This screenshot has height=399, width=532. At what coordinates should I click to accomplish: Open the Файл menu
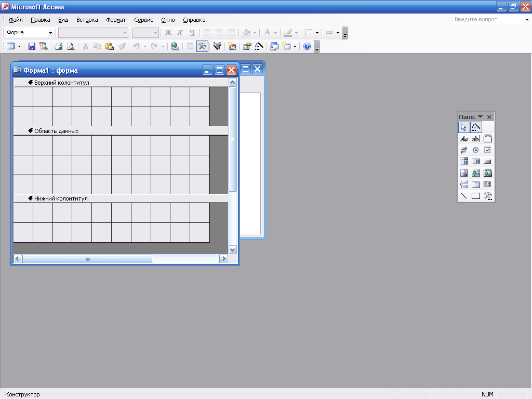point(16,20)
